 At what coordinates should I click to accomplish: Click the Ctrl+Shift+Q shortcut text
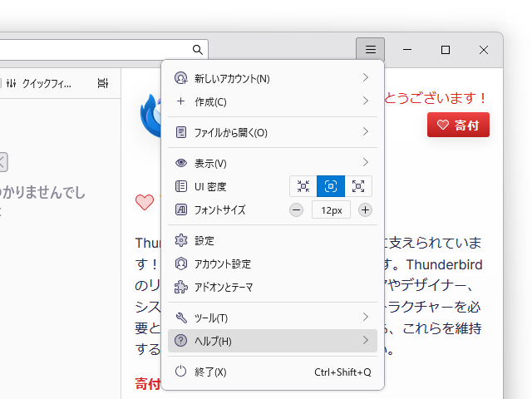(x=342, y=372)
